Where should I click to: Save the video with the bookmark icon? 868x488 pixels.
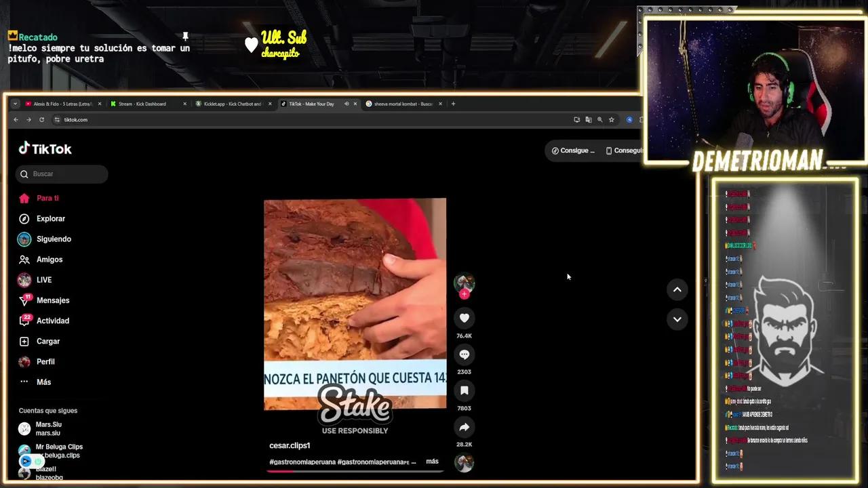pos(464,390)
